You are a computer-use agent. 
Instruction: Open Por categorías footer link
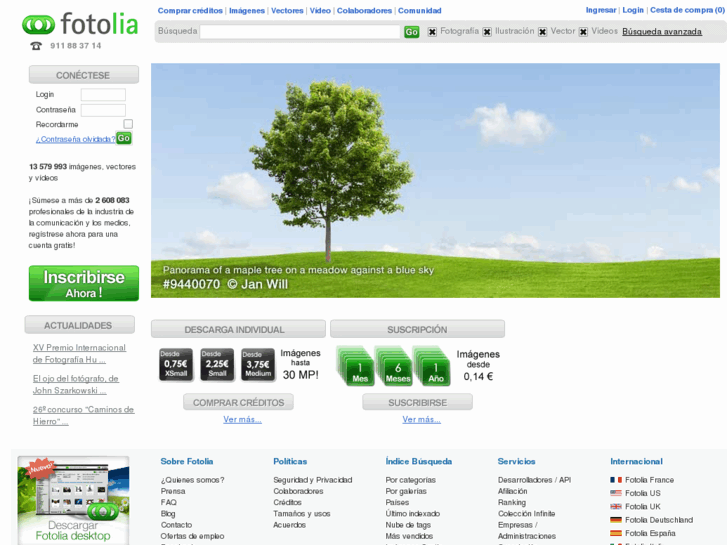click(x=410, y=480)
